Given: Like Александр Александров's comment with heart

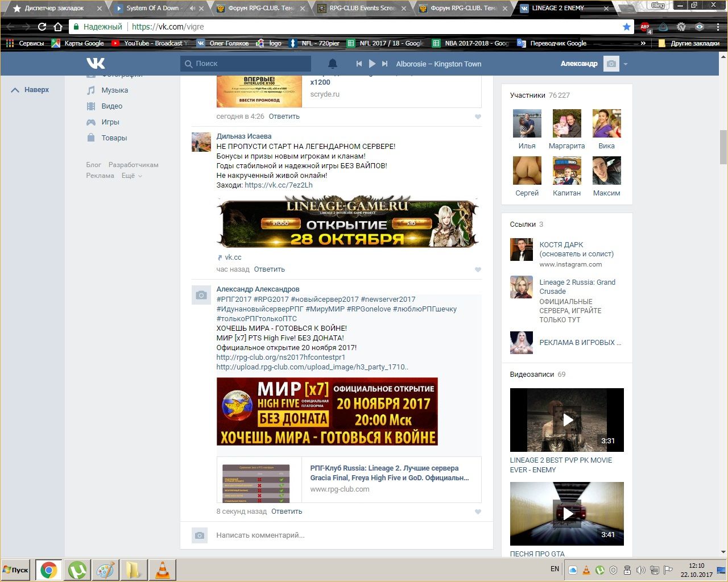Looking at the screenshot, I should (x=478, y=512).
